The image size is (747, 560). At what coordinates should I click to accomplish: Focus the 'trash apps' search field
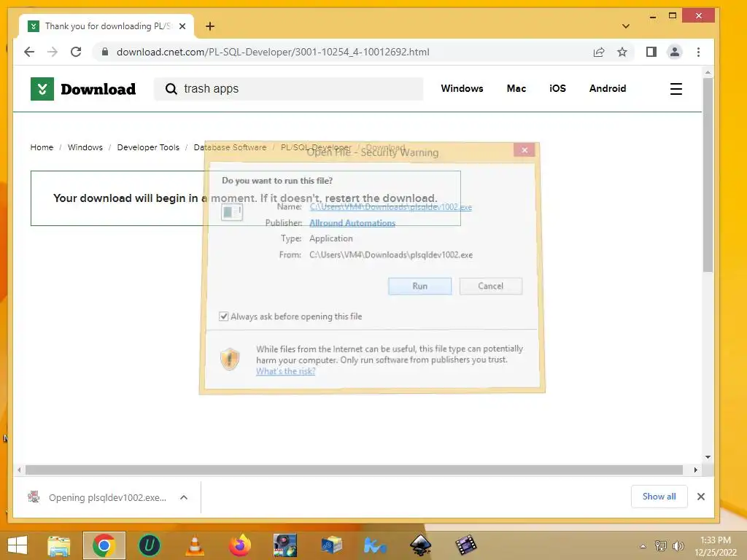coord(288,89)
